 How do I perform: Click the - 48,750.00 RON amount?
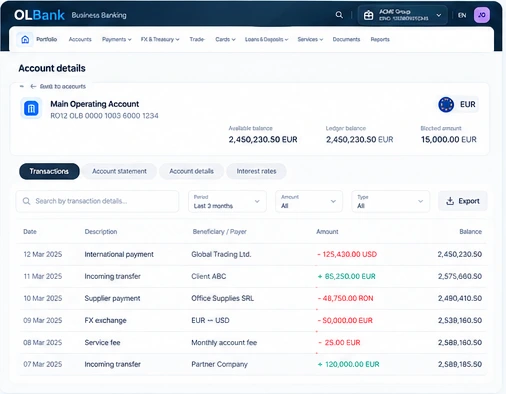345,298
